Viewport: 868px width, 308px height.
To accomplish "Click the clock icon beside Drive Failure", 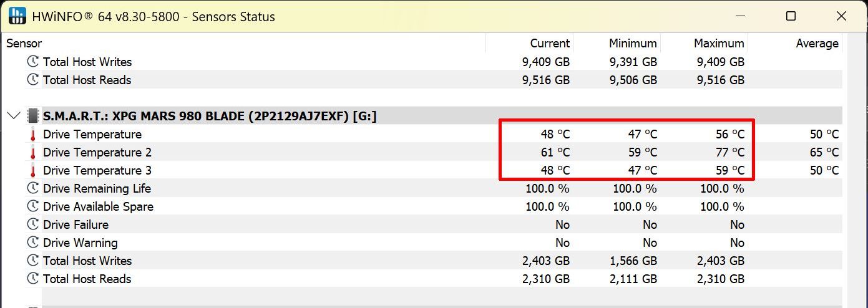I will click(32, 224).
